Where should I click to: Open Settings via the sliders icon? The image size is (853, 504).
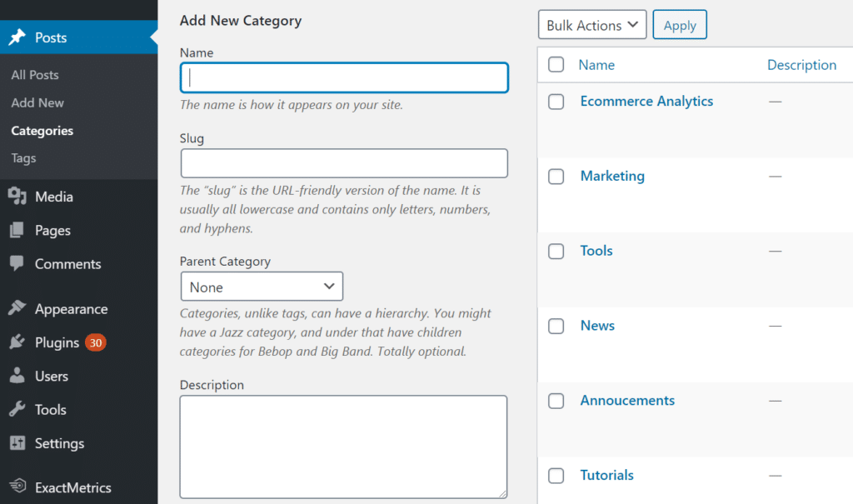click(x=18, y=443)
